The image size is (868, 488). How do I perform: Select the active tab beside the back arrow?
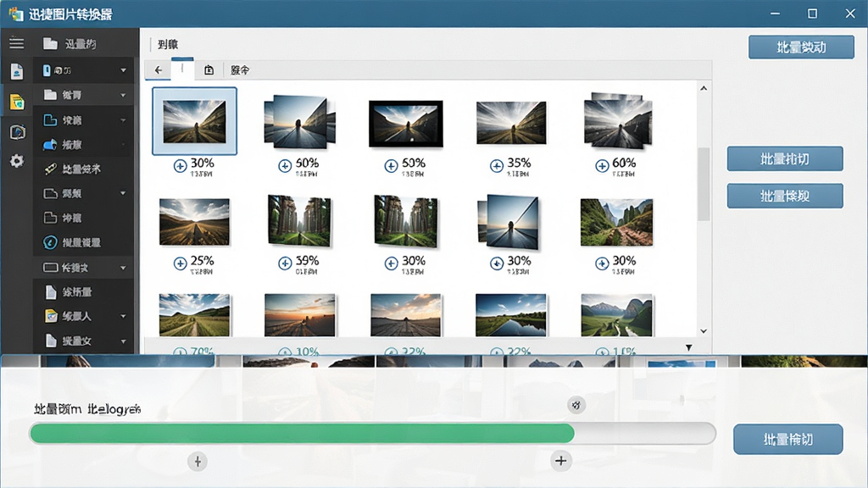coord(183,69)
